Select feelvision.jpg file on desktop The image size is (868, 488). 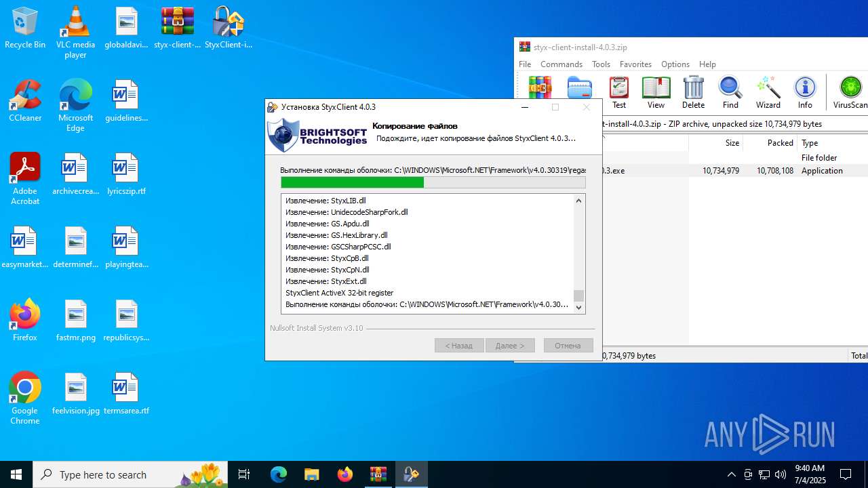tap(75, 394)
